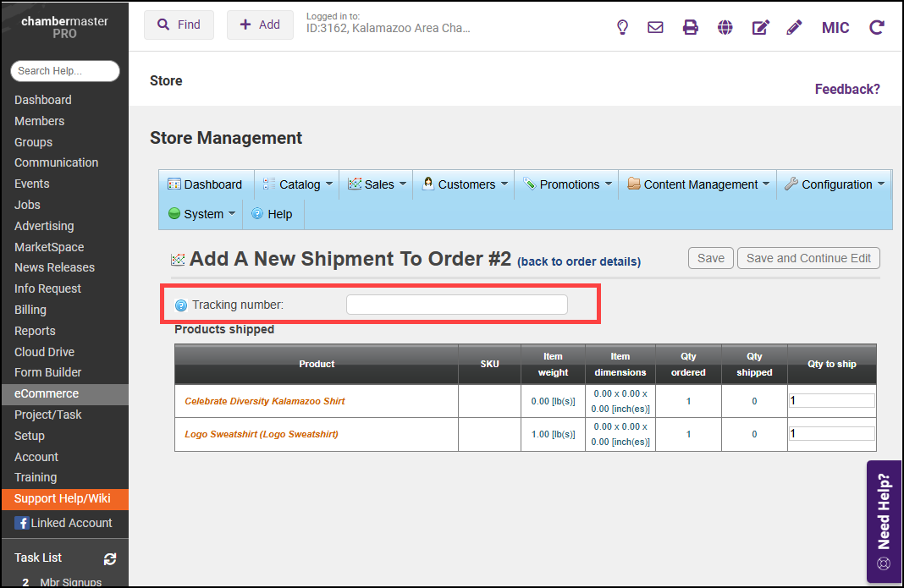Screen dimensions: 904x588
Task: Click the Tracking number help question icon
Action: (x=180, y=305)
